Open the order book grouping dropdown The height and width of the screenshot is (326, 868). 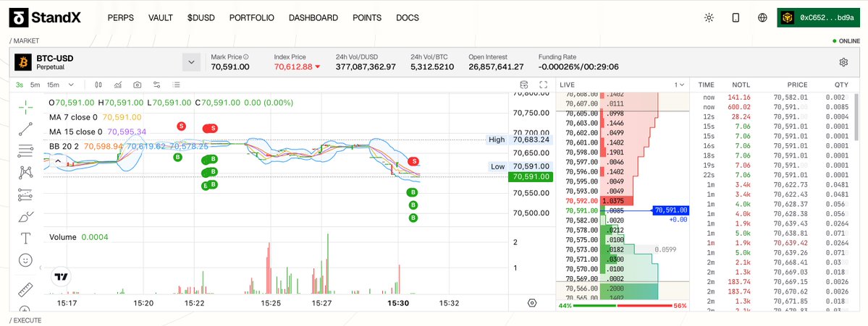(679, 85)
